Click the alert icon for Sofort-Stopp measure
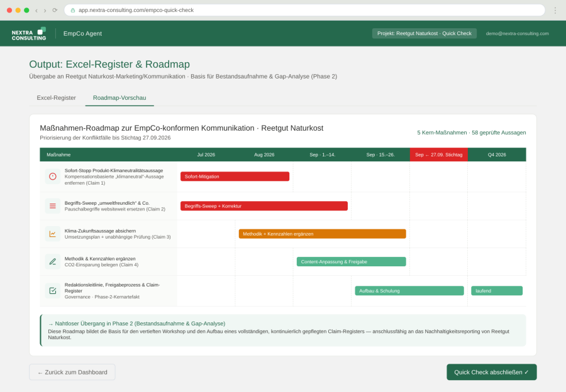 click(53, 177)
